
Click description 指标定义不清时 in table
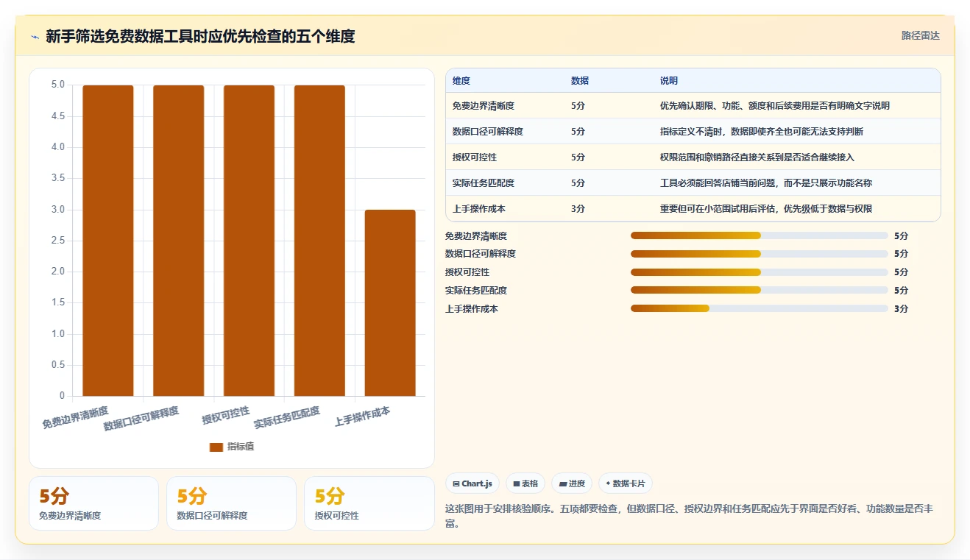point(762,132)
